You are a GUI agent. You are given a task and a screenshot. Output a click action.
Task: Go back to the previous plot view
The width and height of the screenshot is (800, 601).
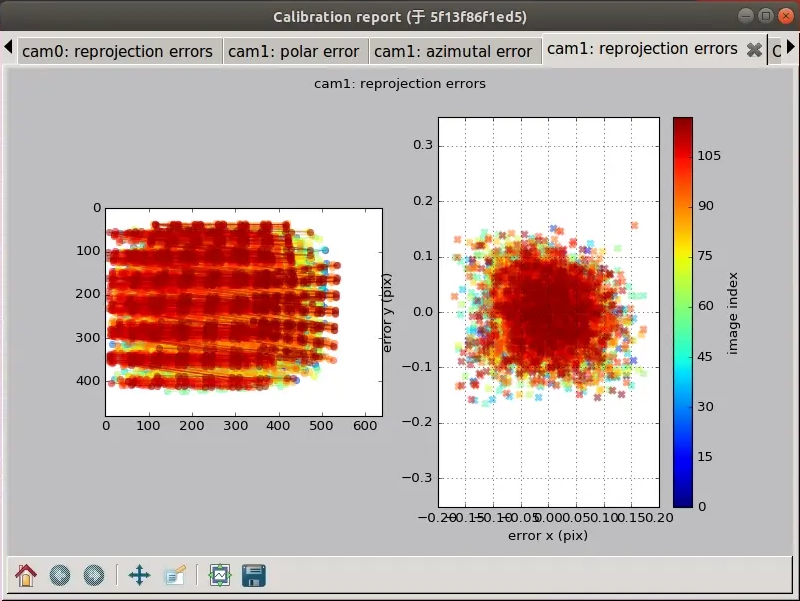click(x=60, y=575)
